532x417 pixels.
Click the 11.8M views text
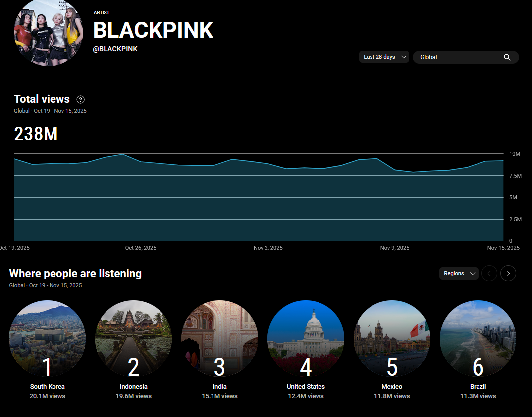coord(392,396)
